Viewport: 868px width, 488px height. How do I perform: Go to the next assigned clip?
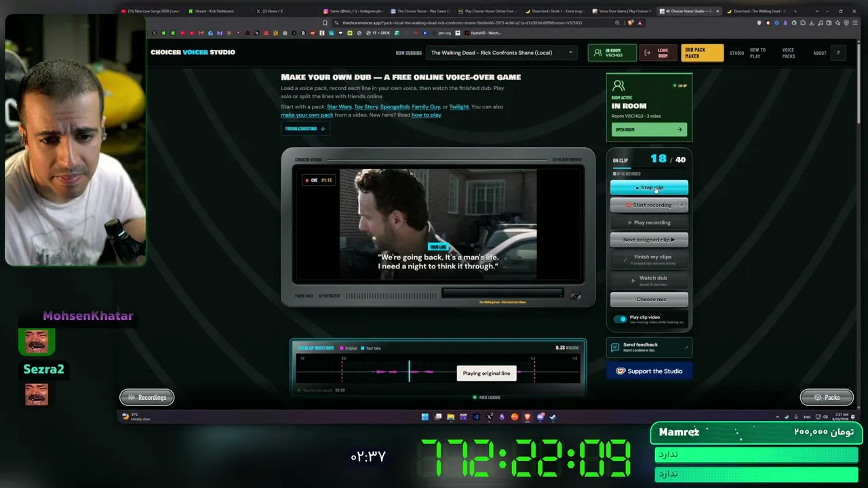coord(649,239)
